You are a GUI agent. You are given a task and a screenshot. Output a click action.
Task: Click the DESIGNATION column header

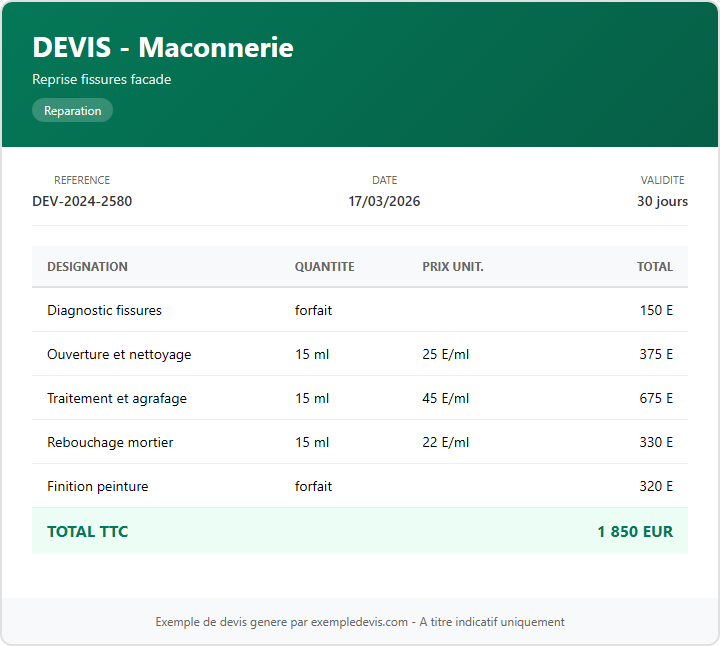87,267
